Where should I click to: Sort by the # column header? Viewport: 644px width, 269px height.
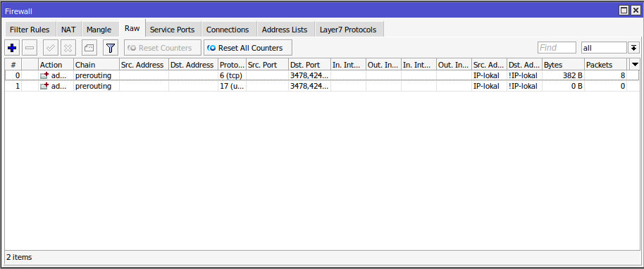point(13,65)
